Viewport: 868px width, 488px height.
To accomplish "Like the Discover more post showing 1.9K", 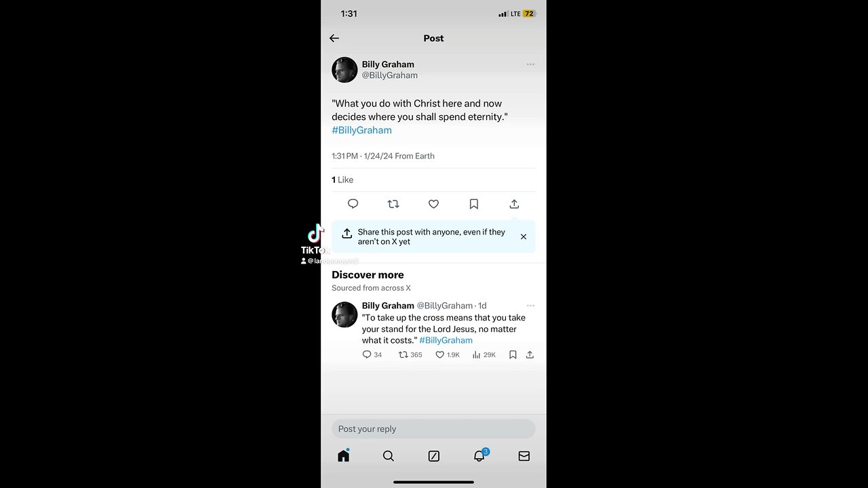I will pos(448,354).
